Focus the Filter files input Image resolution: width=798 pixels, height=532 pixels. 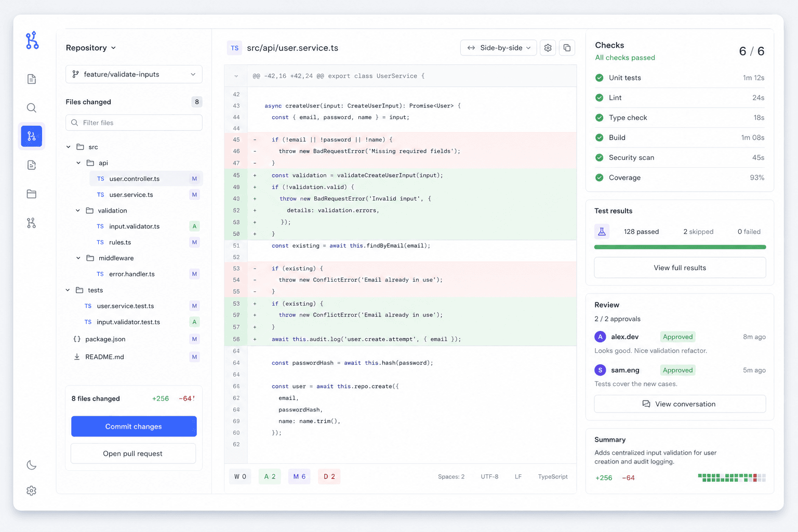(x=134, y=123)
